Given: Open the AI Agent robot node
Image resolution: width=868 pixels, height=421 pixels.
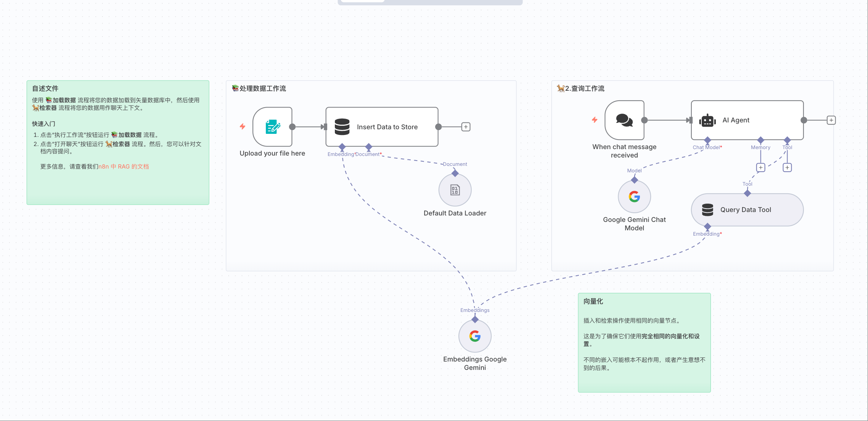Looking at the screenshot, I should point(747,120).
